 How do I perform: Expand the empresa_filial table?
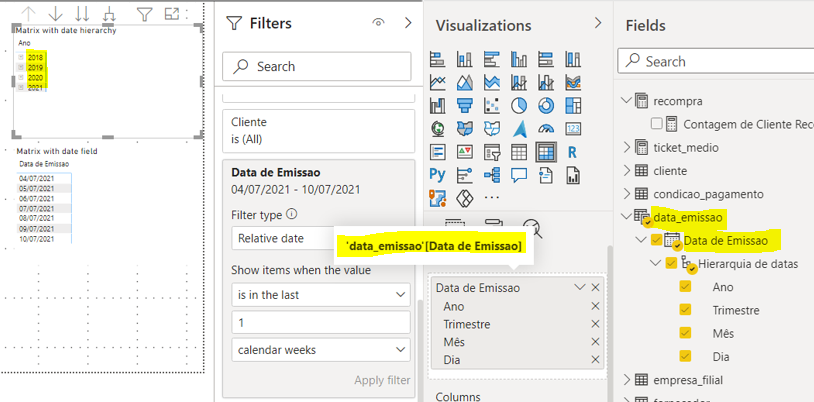628,380
